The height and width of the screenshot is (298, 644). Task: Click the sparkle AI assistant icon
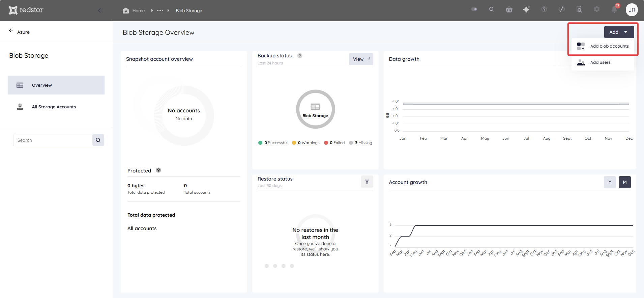526,9
